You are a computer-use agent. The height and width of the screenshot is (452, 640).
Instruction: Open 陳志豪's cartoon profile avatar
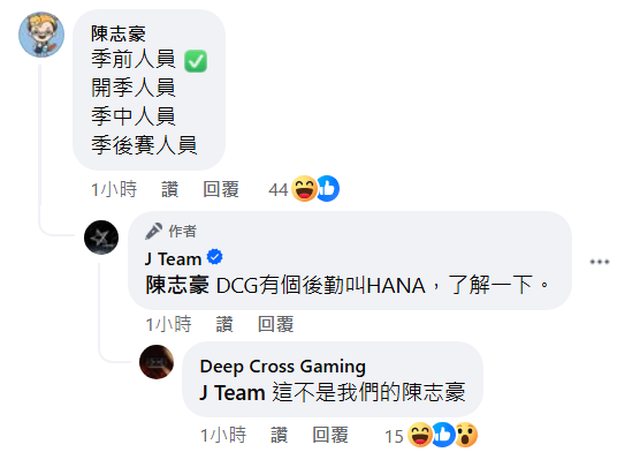(41, 34)
